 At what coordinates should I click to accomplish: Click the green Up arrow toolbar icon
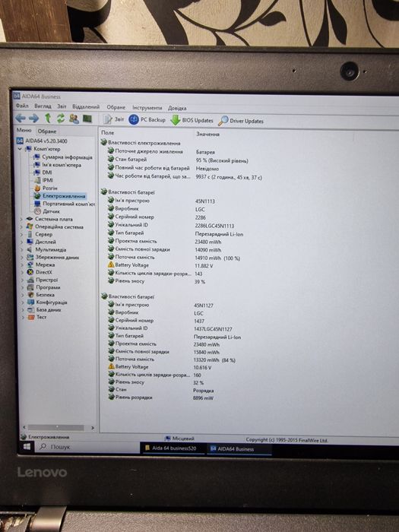tap(48, 118)
